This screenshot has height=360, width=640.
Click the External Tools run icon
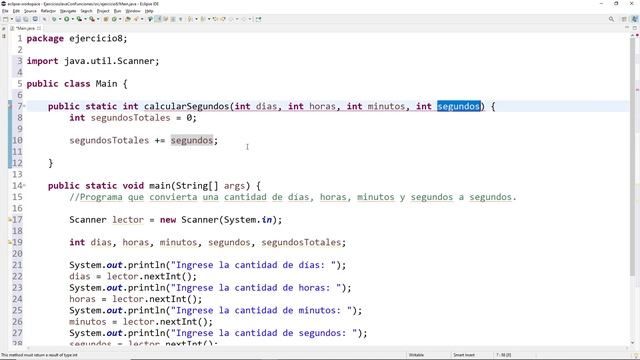pyautogui.click(x=92, y=19)
